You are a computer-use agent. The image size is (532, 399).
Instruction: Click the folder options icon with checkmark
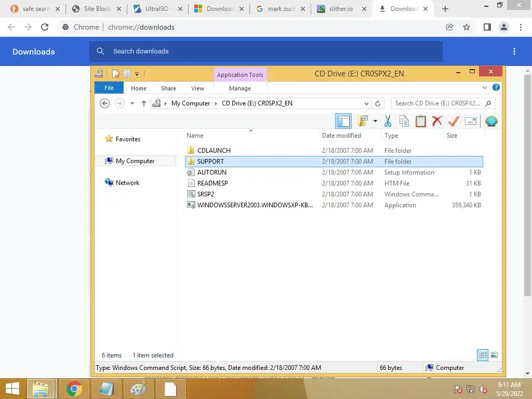click(x=362, y=121)
